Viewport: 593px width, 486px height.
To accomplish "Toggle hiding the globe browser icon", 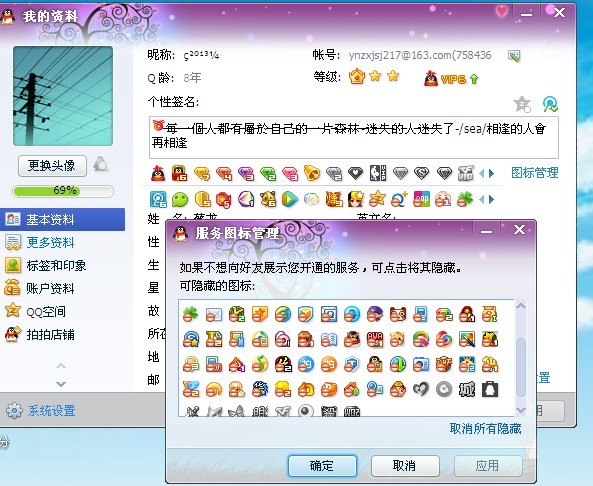I will click(x=283, y=314).
